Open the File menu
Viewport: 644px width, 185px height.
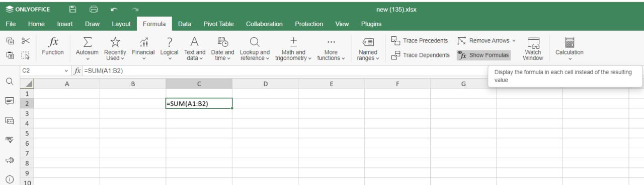click(11, 24)
